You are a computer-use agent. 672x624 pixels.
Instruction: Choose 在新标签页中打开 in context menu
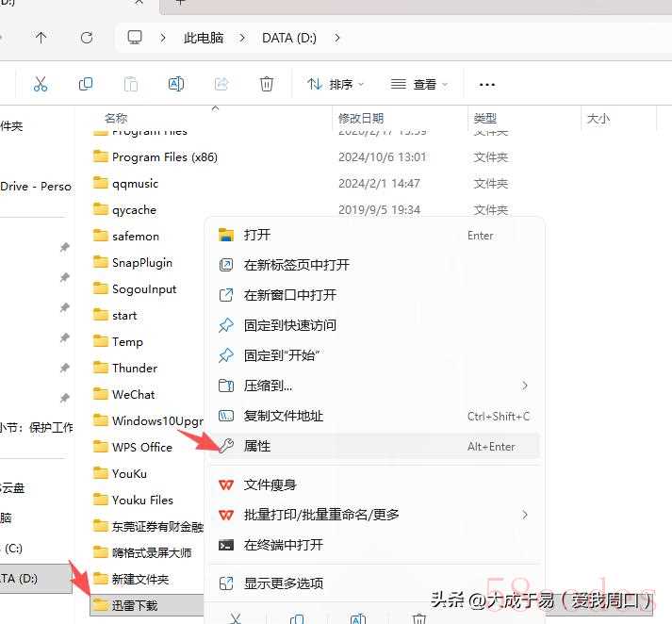[x=296, y=265]
